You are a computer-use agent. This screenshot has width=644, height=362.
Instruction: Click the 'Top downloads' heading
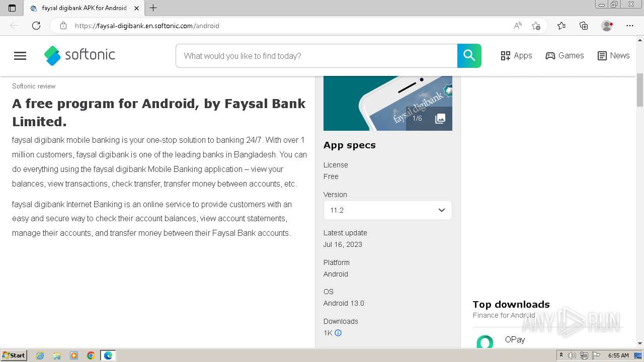click(511, 304)
